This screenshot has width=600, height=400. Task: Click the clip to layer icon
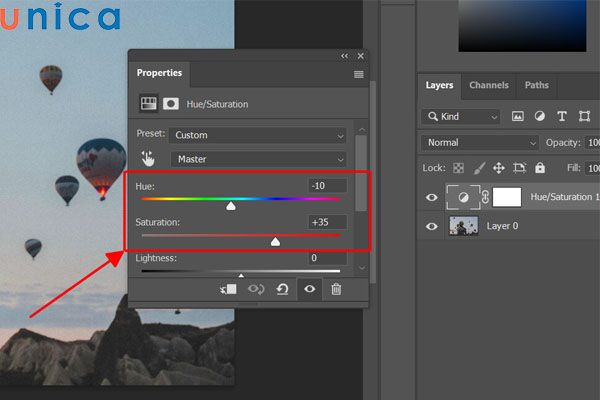[x=229, y=289]
